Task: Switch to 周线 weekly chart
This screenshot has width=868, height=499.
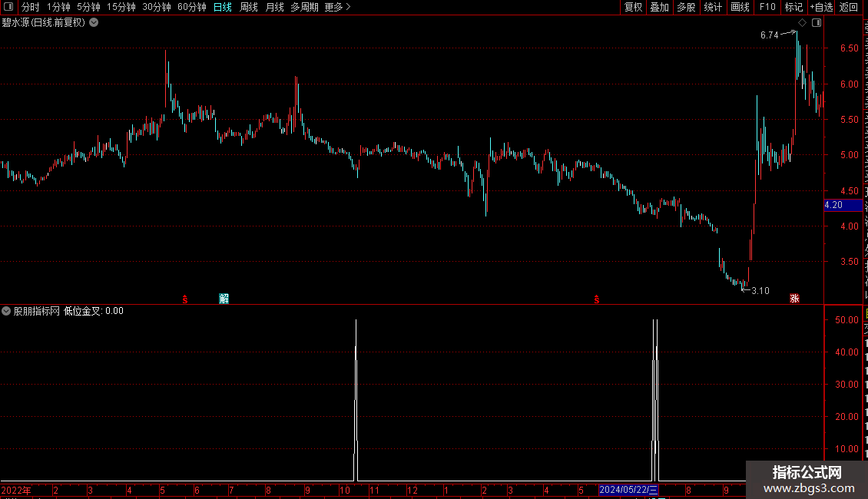Action: (249, 7)
